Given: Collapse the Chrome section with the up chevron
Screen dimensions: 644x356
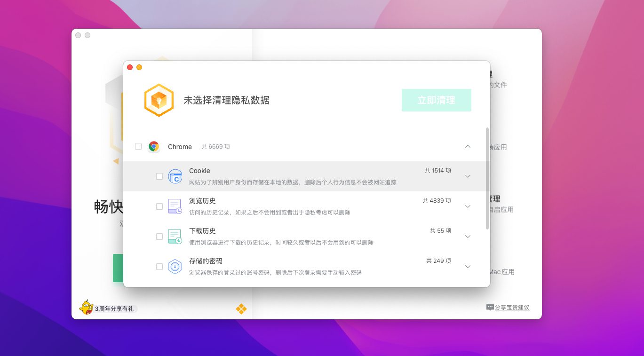Looking at the screenshot, I should [468, 146].
